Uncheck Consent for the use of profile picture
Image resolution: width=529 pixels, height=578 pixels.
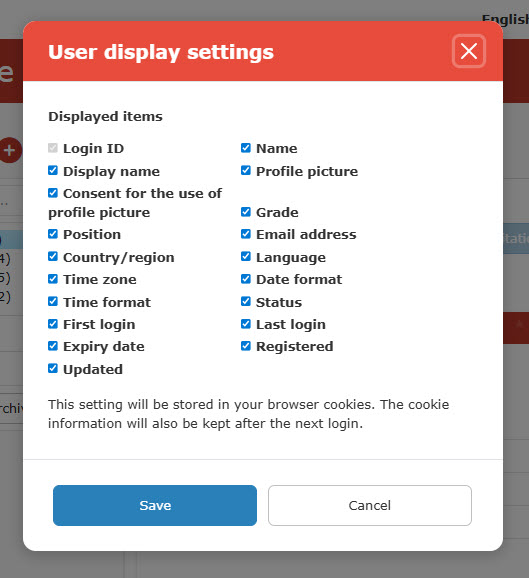53,193
